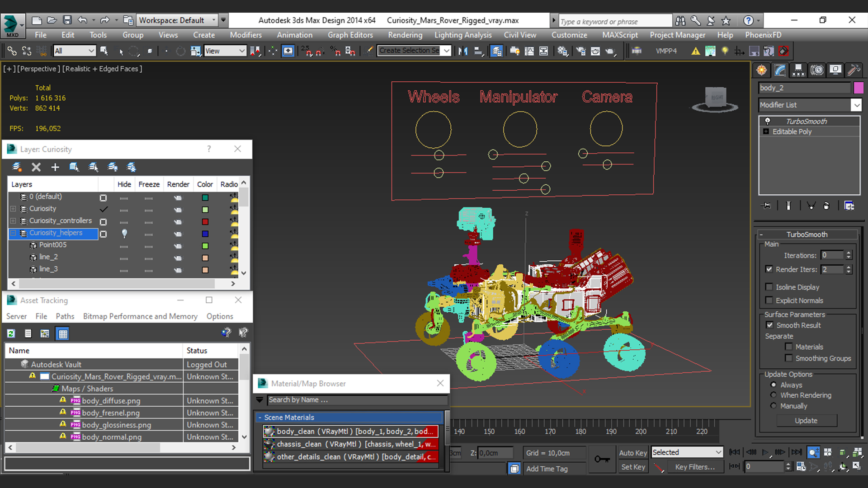Toggle Render Iters checkbox

(769, 269)
